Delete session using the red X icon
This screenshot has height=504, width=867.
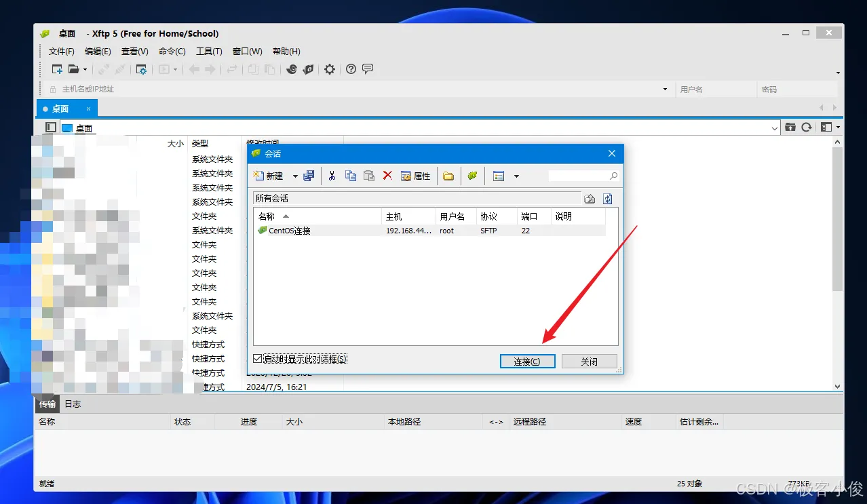[x=387, y=176]
